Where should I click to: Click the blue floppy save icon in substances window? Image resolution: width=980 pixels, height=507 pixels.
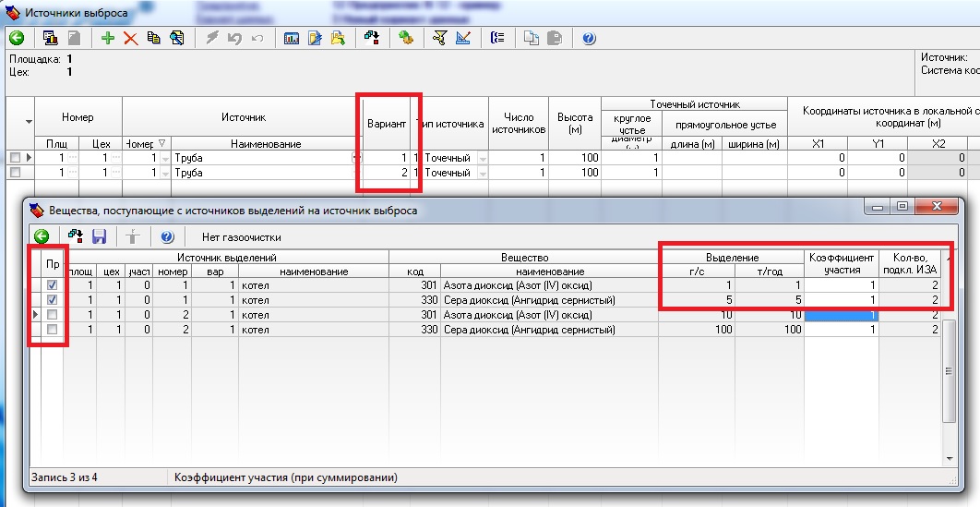99,236
